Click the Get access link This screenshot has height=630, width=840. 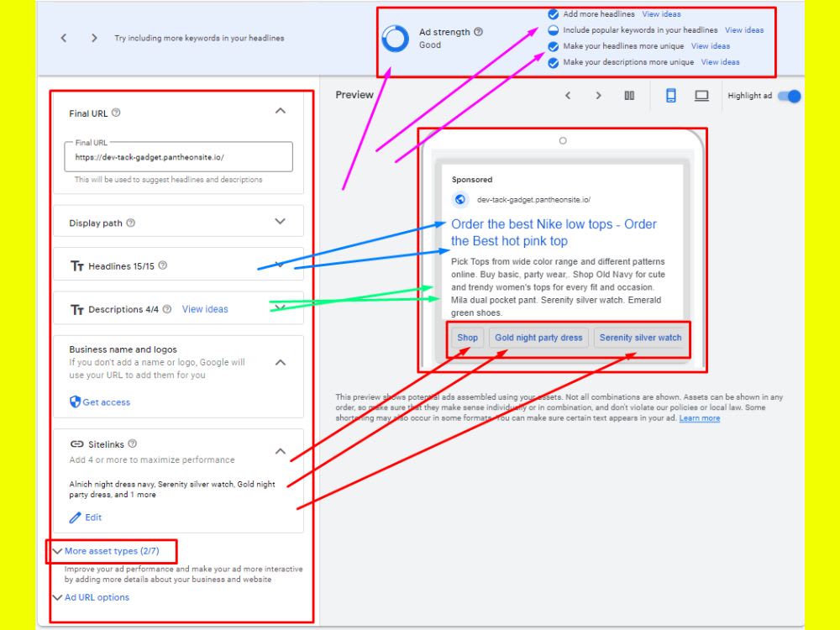pyautogui.click(x=106, y=402)
